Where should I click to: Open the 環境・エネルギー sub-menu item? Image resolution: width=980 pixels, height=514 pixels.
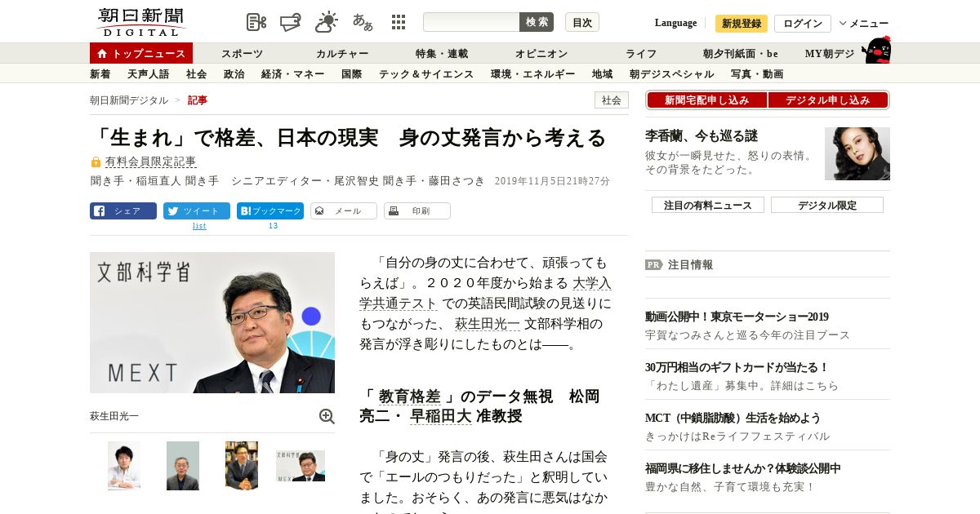click(x=532, y=74)
